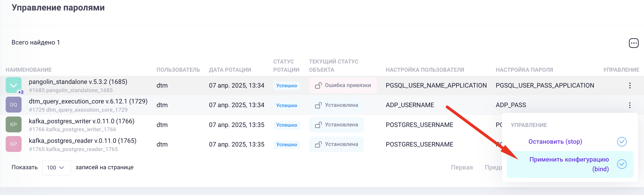Click the check icon next to Остановить (stop)

[622, 141]
